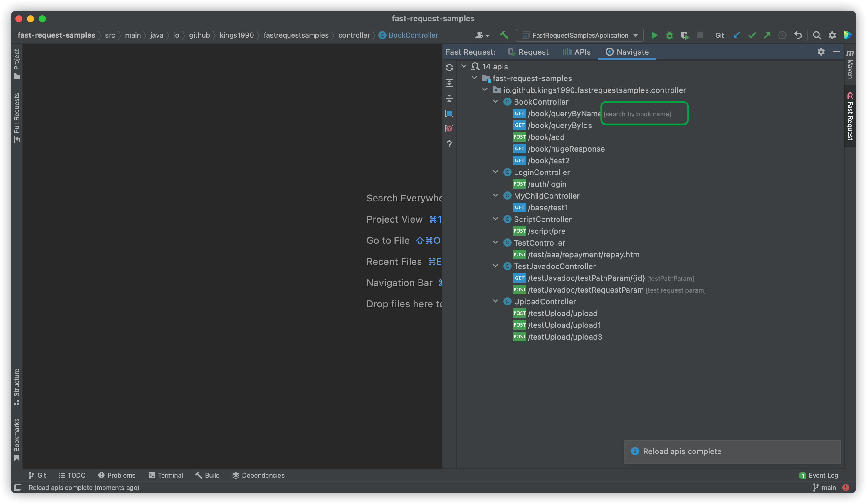The width and height of the screenshot is (867, 504).
Task: Commit changes using the green checkmark icon
Action: [x=752, y=35]
